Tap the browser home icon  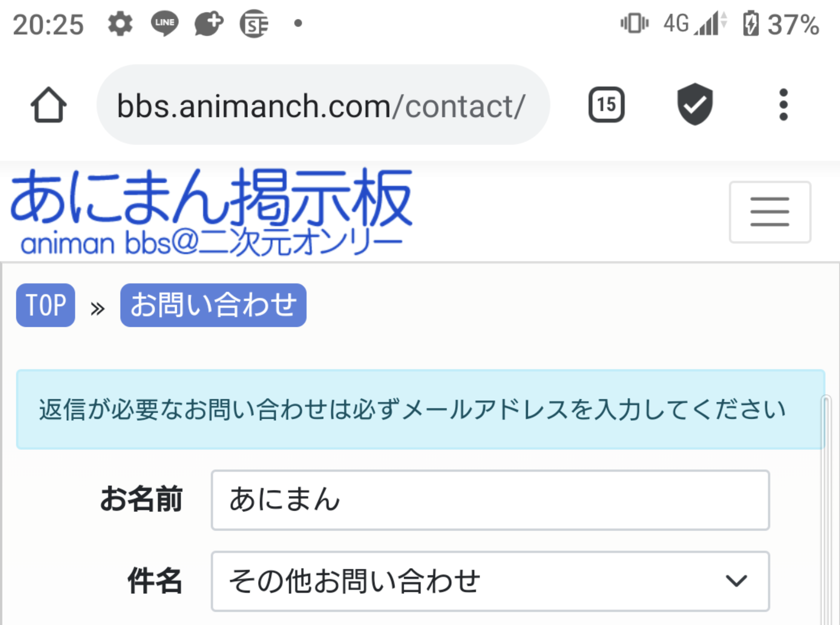[49, 105]
